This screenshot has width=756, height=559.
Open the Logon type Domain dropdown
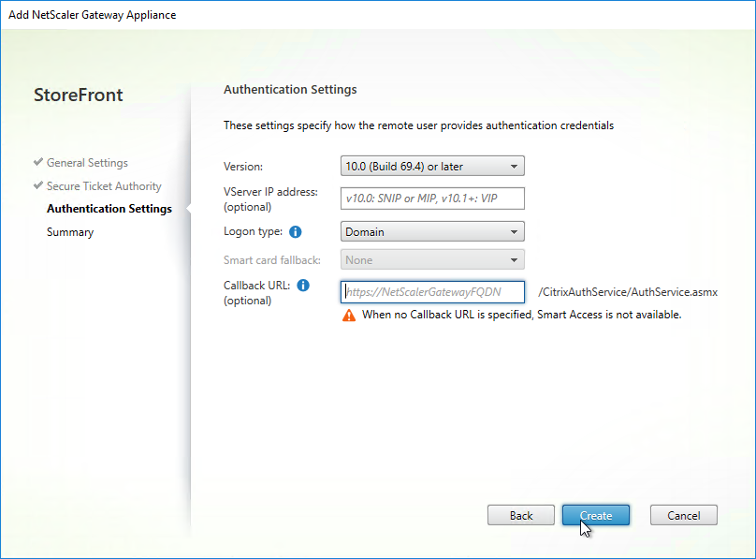pos(432,232)
